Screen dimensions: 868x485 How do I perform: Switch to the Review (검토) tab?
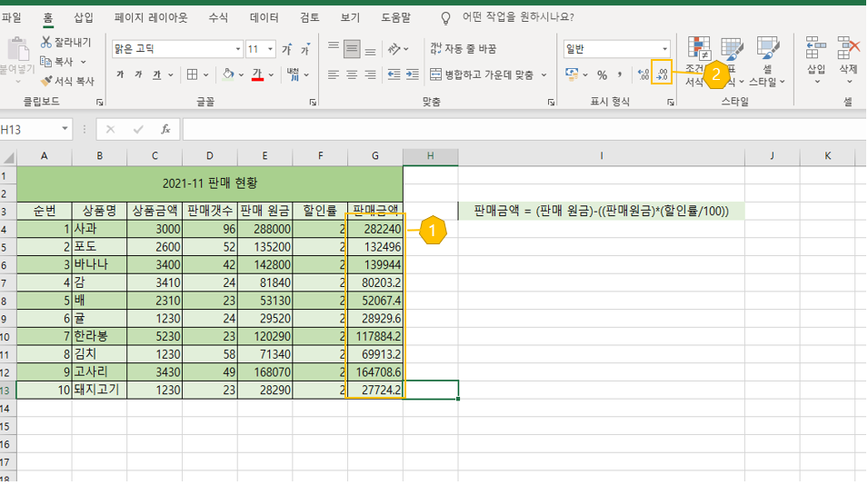click(x=309, y=17)
